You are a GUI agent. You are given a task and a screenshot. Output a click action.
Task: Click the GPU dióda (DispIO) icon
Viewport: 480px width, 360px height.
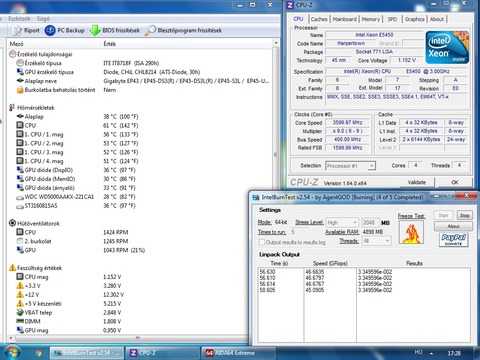tap(20, 170)
